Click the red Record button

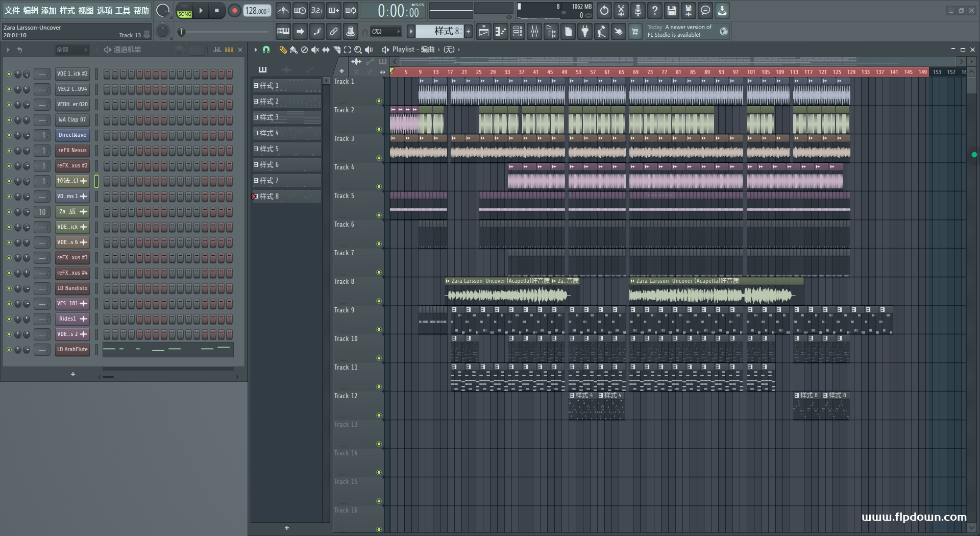(234, 10)
